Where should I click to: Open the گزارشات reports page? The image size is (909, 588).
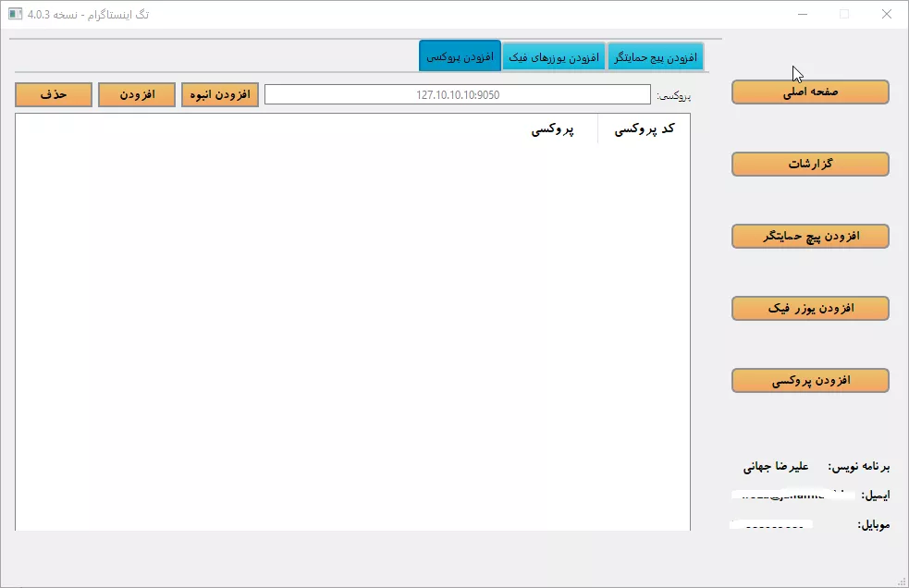(810, 165)
